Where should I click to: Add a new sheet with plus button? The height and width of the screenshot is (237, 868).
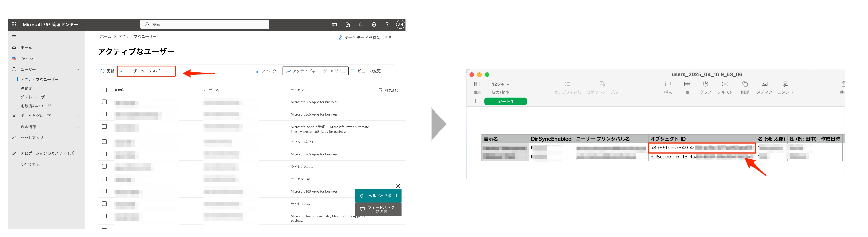pyautogui.click(x=475, y=101)
